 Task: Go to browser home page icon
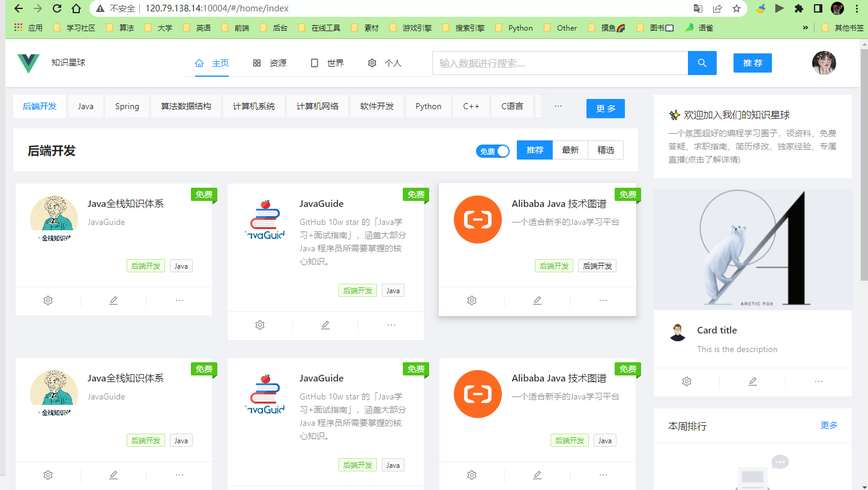coord(76,8)
